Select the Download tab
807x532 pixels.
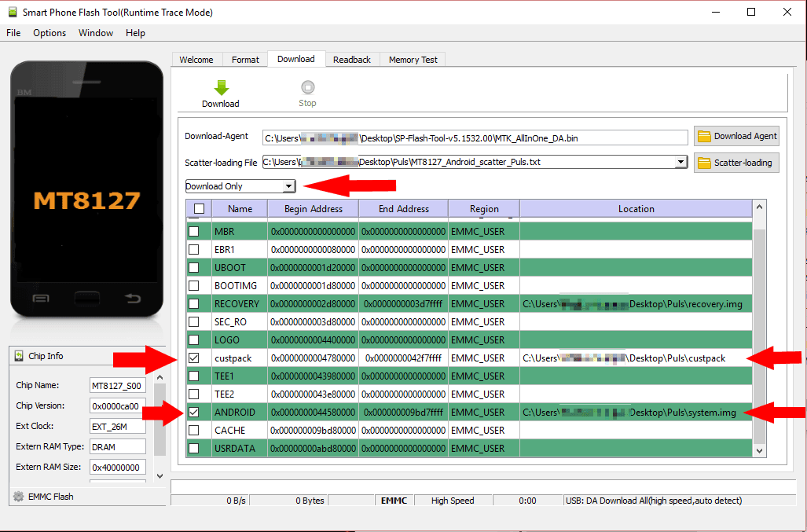pos(296,59)
